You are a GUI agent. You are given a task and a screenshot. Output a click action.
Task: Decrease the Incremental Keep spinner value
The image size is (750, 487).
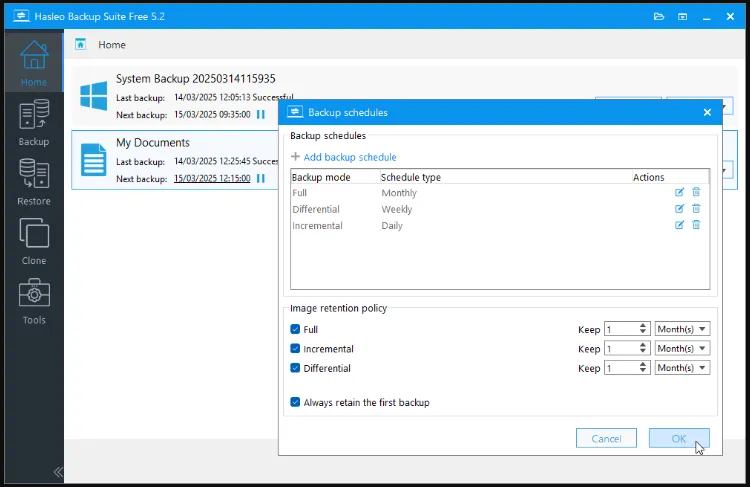tap(643, 352)
